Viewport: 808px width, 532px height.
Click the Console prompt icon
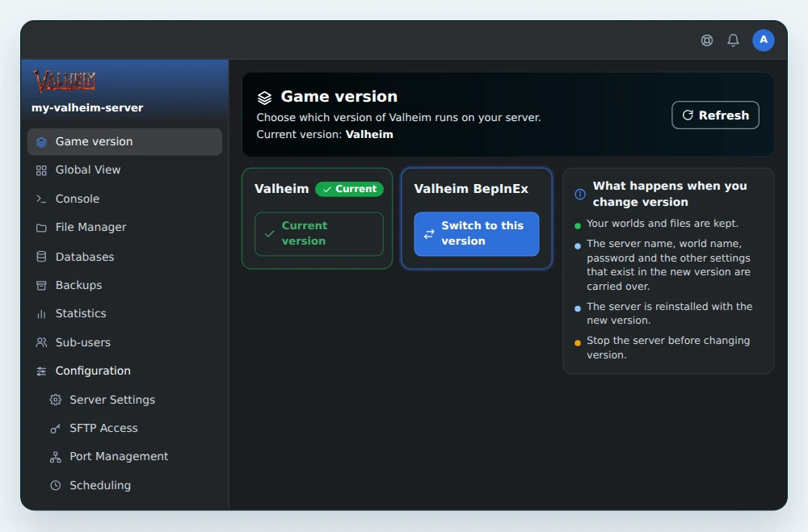tap(41, 199)
